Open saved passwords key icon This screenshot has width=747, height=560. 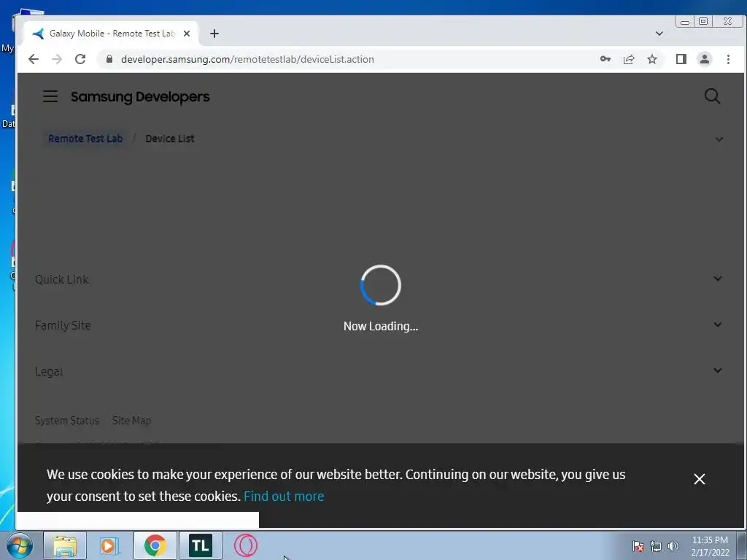(x=605, y=59)
